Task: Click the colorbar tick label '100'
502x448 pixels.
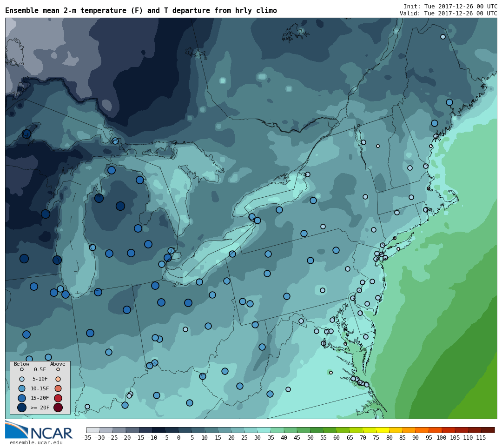Action: pos(442,437)
